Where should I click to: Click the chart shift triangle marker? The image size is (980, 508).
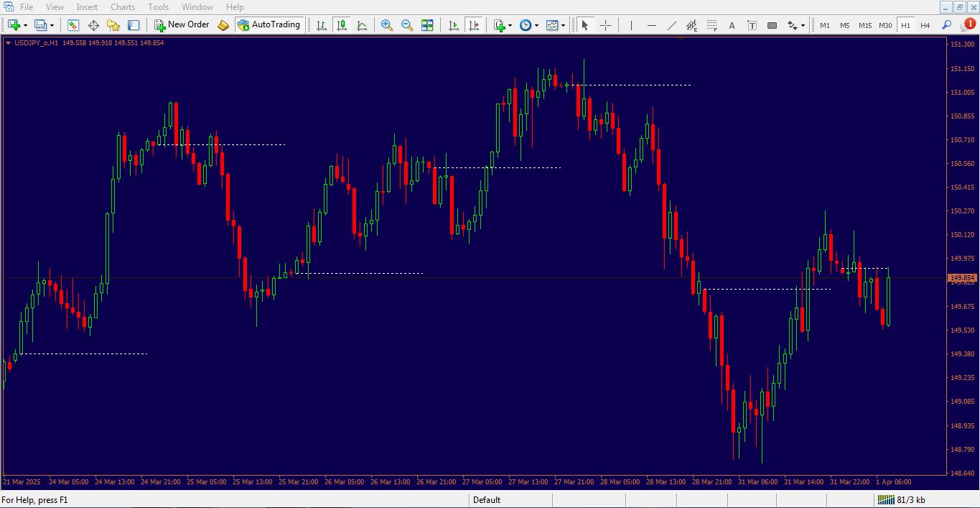pos(681,40)
